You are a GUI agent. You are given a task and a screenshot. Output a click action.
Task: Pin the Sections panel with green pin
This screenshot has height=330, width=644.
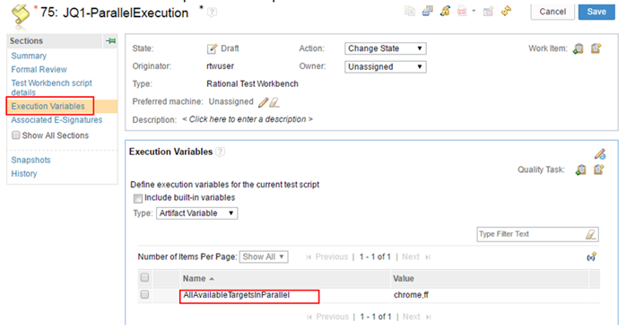[x=110, y=41]
